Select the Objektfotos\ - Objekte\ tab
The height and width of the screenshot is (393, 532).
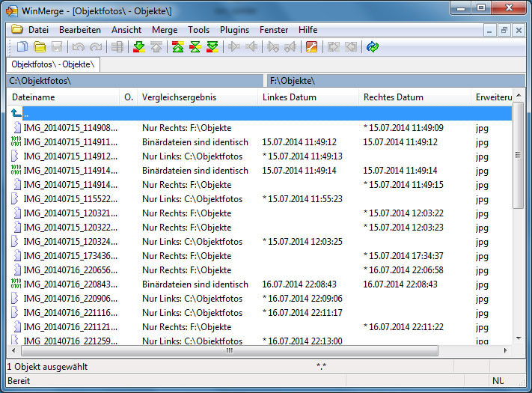(x=53, y=64)
